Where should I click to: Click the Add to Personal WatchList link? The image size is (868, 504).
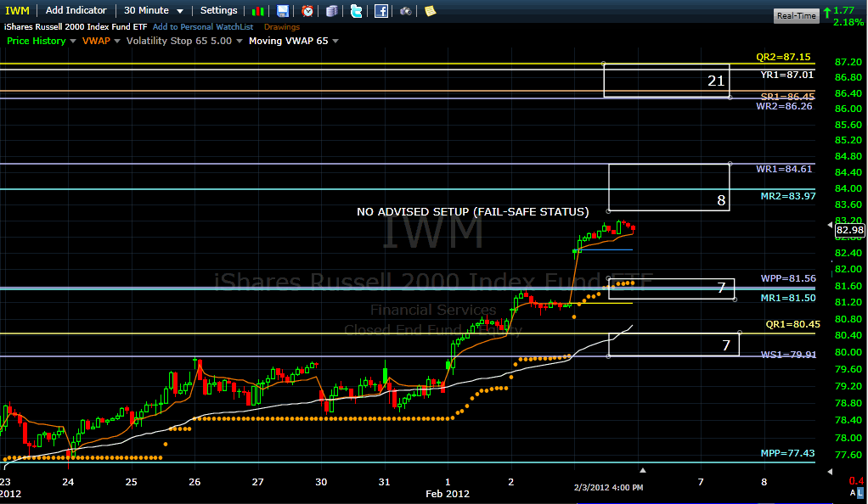(x=203, y=26)
